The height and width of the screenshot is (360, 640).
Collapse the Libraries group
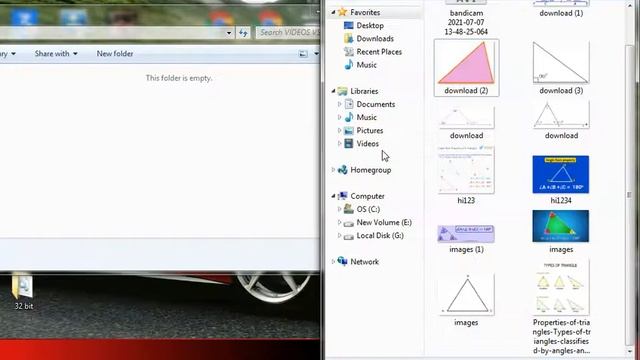[x=333, y=91]
